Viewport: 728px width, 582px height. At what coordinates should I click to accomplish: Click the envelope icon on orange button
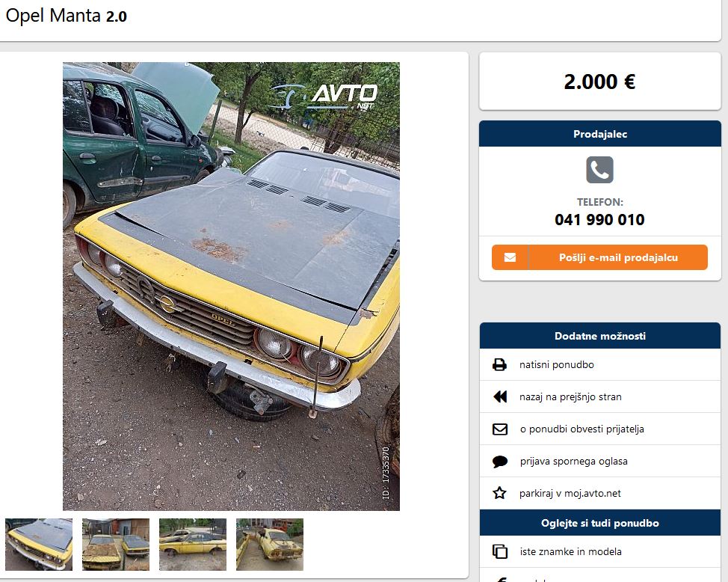click(x=510, y=257)
